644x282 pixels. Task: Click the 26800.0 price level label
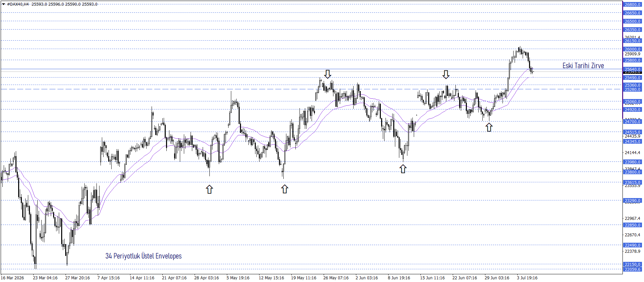click(x=632, y=4)
